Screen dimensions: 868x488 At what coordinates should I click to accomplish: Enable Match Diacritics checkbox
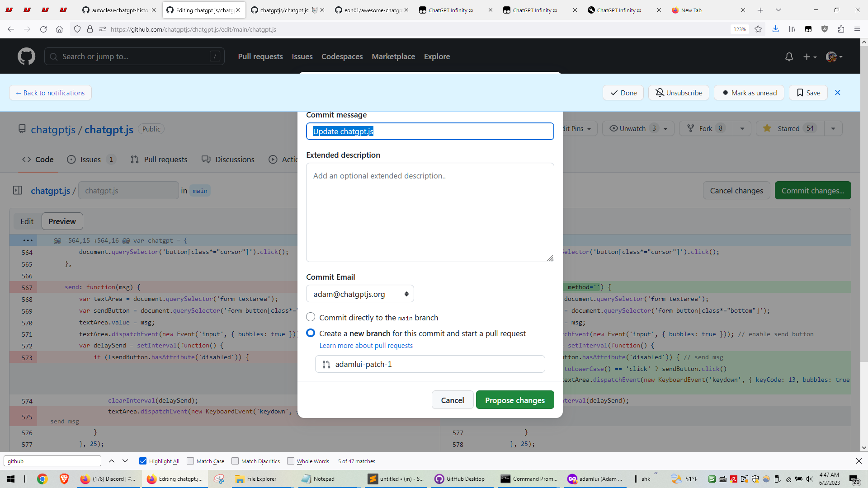[235, 461]
